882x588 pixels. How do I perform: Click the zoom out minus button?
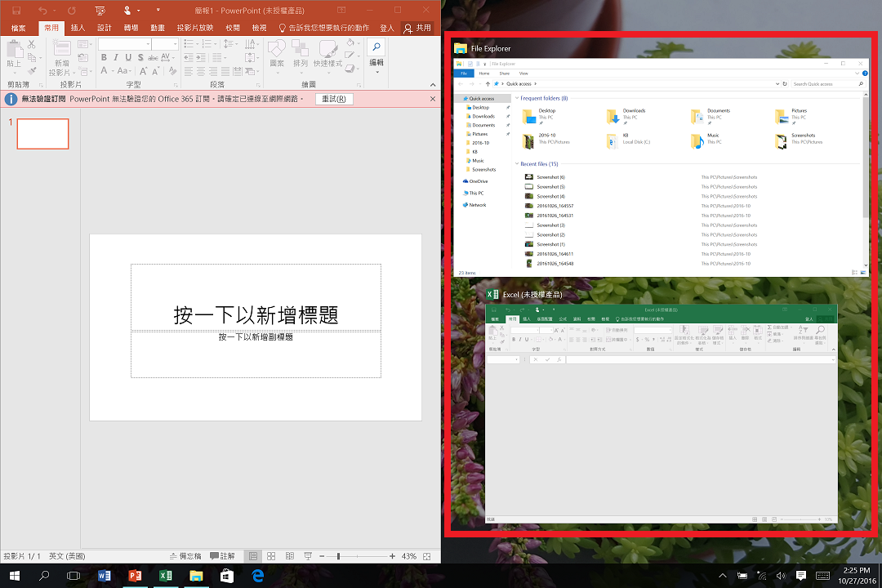click(322, 556)
